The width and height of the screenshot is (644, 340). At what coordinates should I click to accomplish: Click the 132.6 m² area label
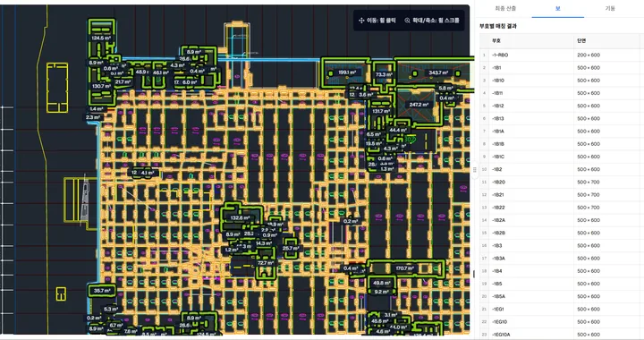(x=240, y=218)
